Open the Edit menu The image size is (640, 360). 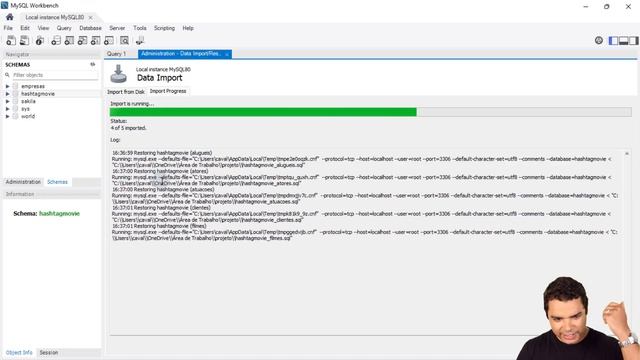25,28
